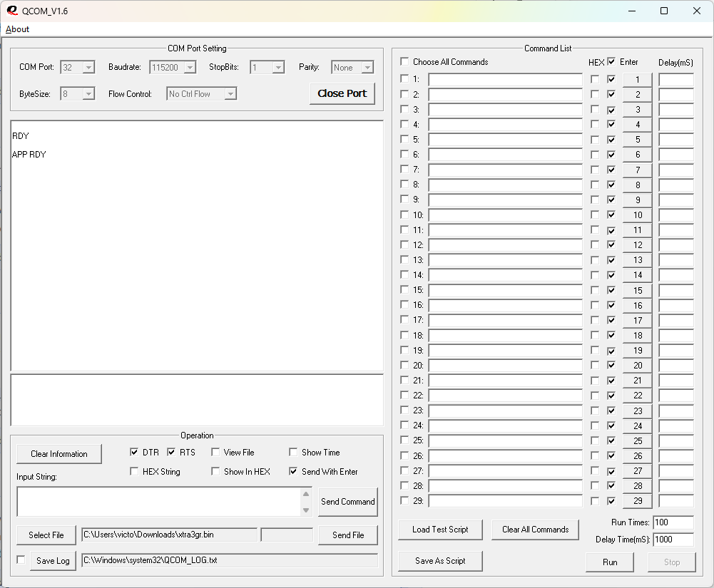Enable the Show Time checkbox
Image resolution: width=714 pixels, height=588 pixels.
tap(293, 453)
